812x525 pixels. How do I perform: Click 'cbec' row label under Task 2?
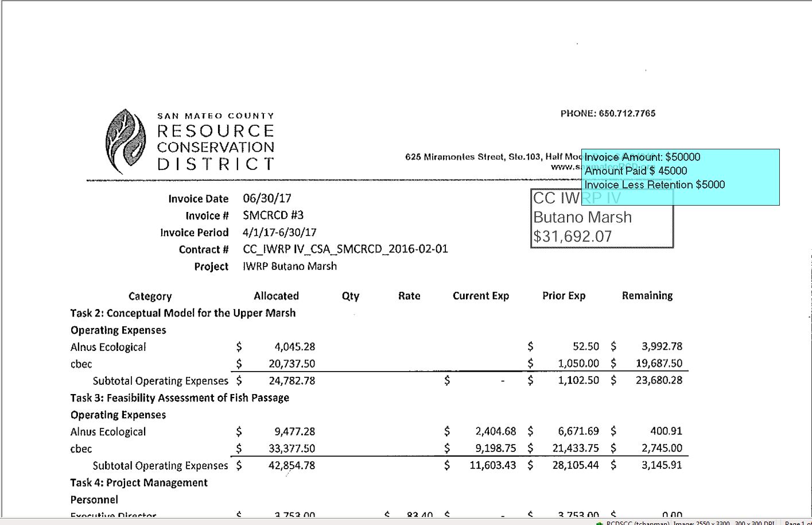coord(81,364)
